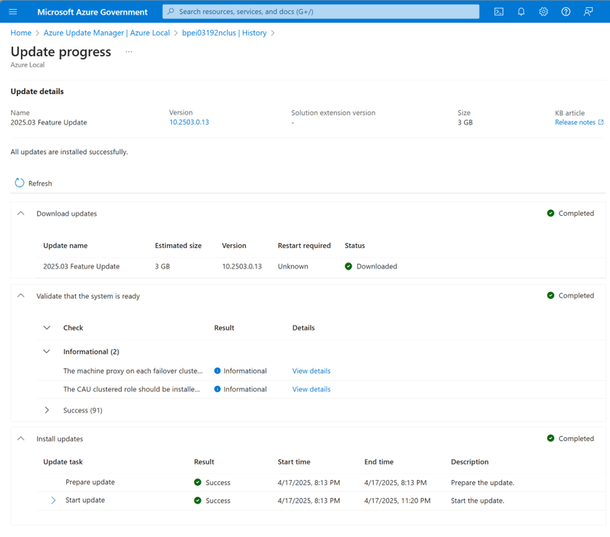Collapse the Informational (2) group
The image size is (610, 537).
(x=47, y=351)
